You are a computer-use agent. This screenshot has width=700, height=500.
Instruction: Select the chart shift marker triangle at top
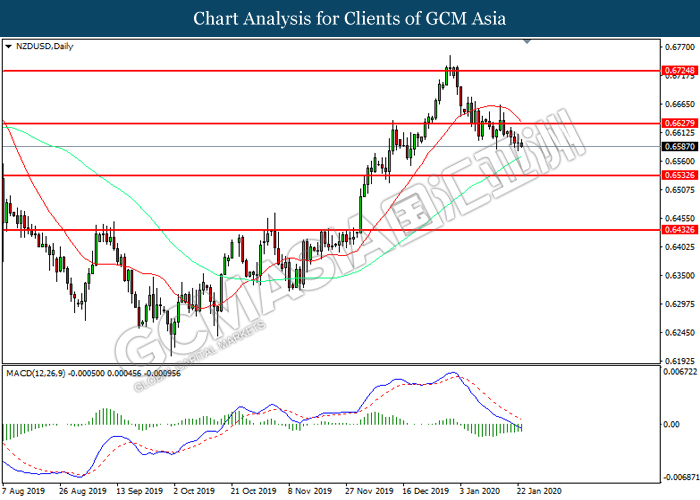point(527,42)
